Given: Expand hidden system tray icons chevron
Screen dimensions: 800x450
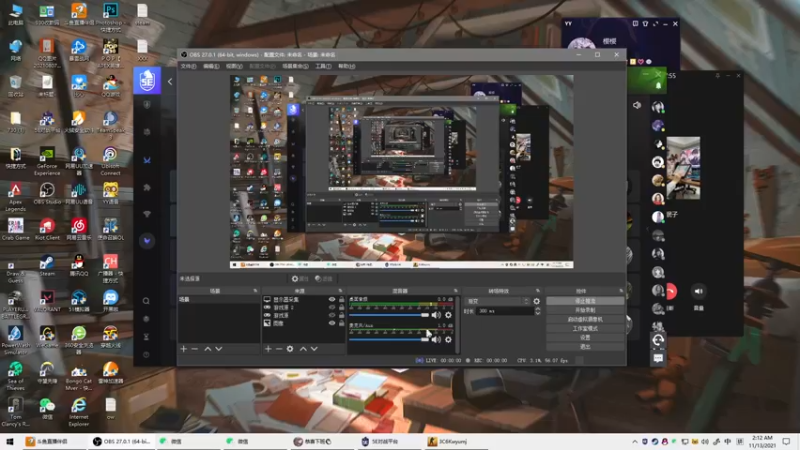Looking at the screenshot, I should (x=635, y=442).
